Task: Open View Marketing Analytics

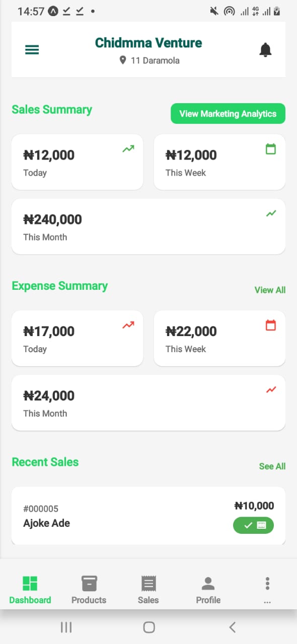Action: 228,113
